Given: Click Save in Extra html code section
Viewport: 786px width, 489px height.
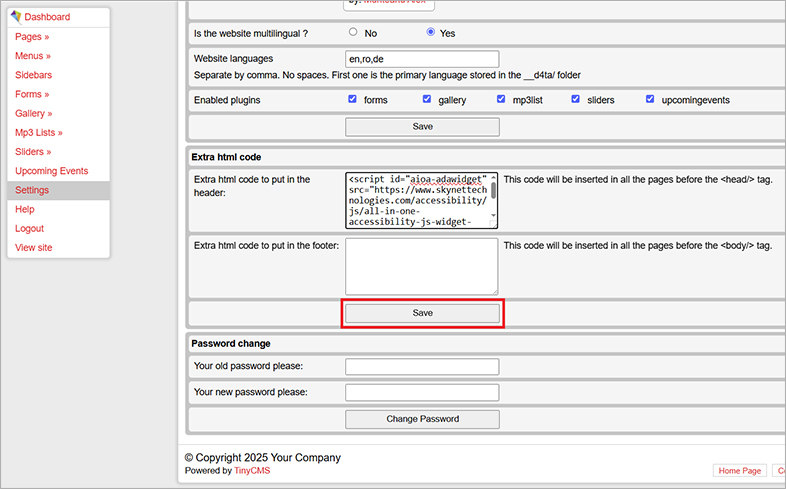Looking at the screenshot, I should (422, 313).
